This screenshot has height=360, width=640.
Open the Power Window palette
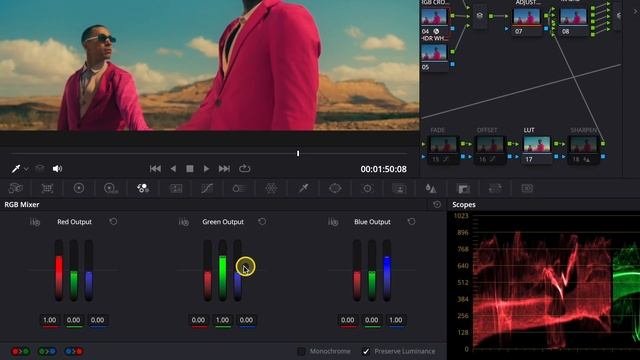click(x=335, y=188)
